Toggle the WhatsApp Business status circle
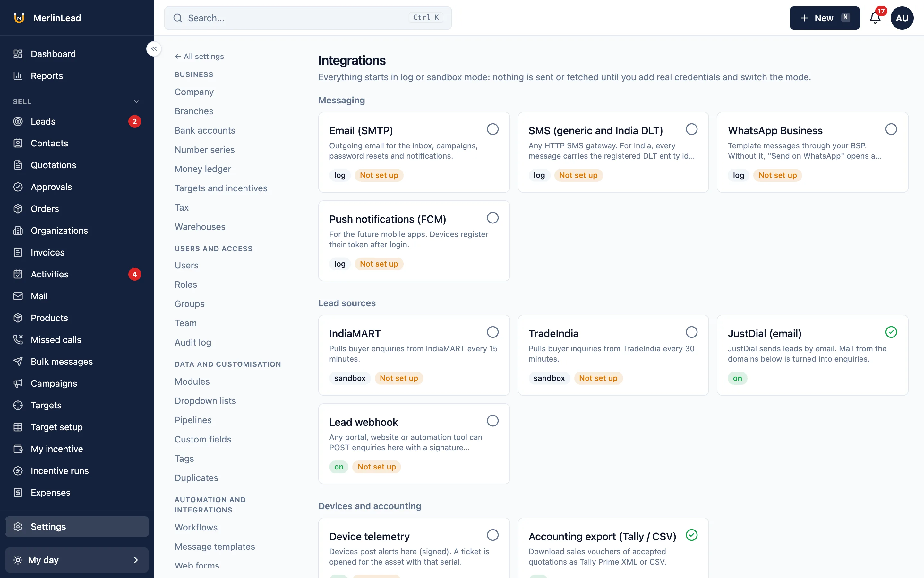The image size is (924, 578). coord(891,129)
